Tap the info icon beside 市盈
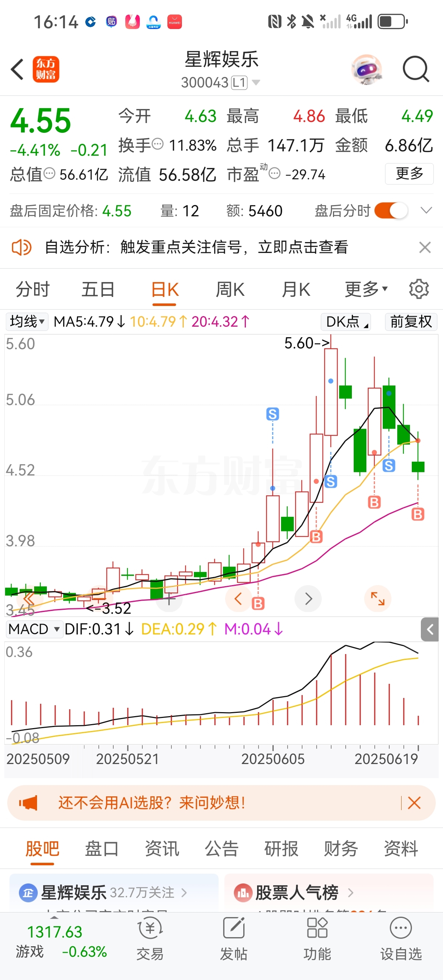This screenshot has width=443, height=980. (275, 173)
